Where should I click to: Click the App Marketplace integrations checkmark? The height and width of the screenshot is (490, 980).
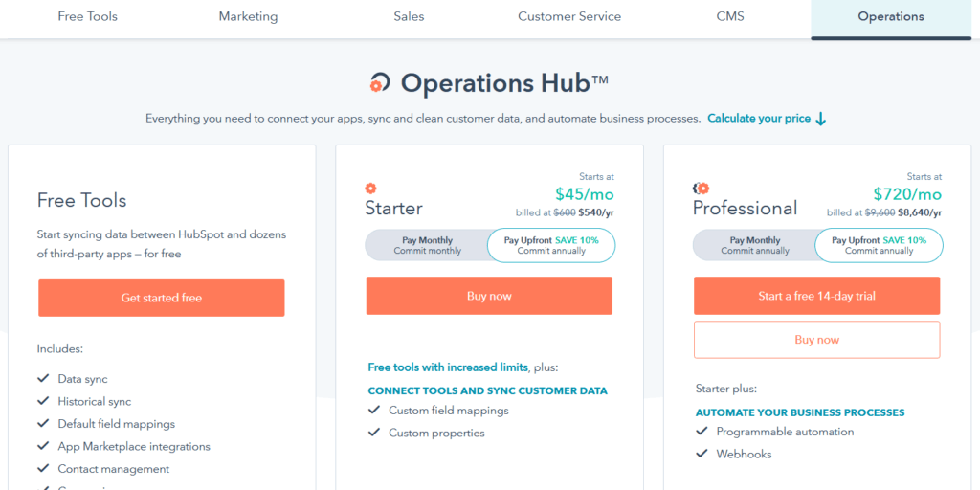coord(43,446)
